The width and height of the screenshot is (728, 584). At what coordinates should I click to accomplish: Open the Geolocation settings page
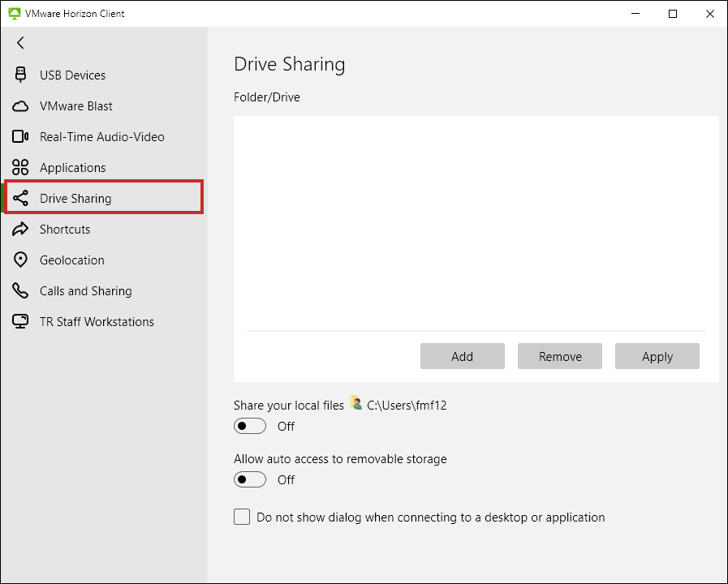pyautogui.click(x=104, y=260)
